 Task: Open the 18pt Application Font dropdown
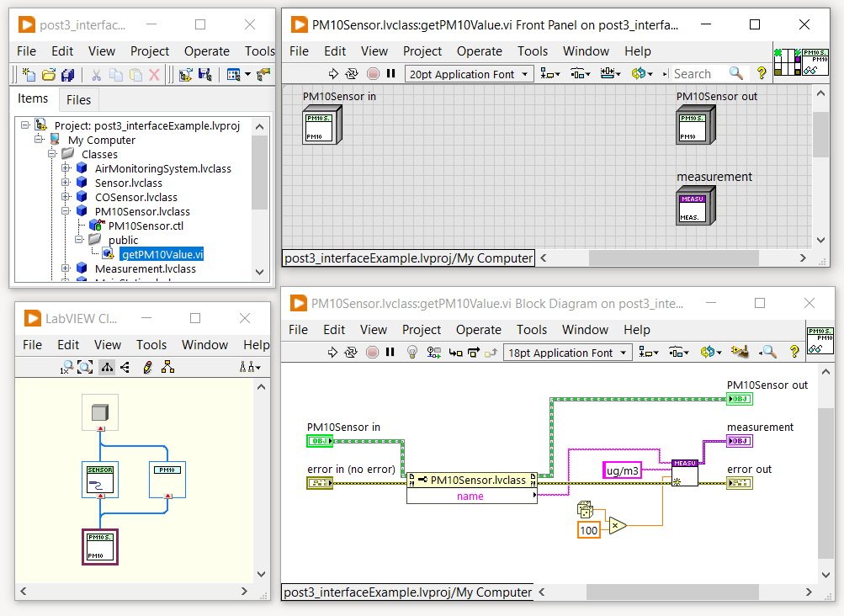567,353
